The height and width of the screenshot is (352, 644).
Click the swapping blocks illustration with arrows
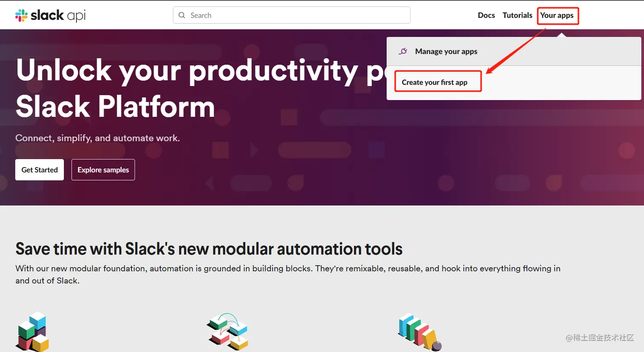[x=227, y=332]
